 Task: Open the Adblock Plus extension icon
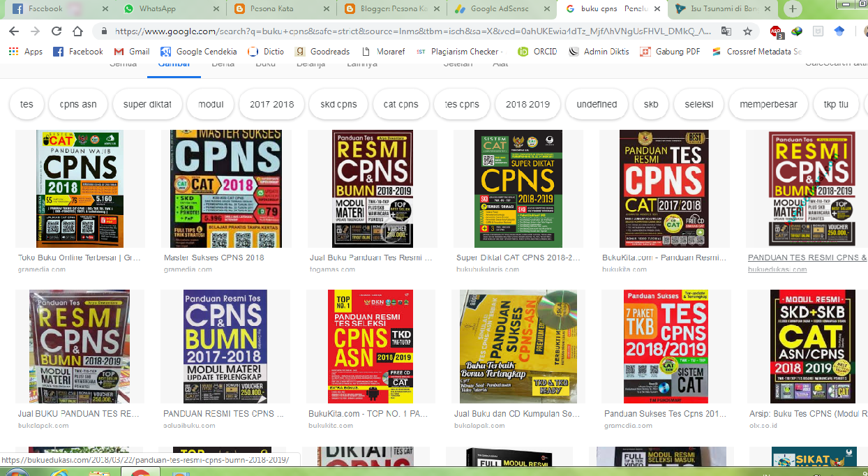click(x=776, y=31)
